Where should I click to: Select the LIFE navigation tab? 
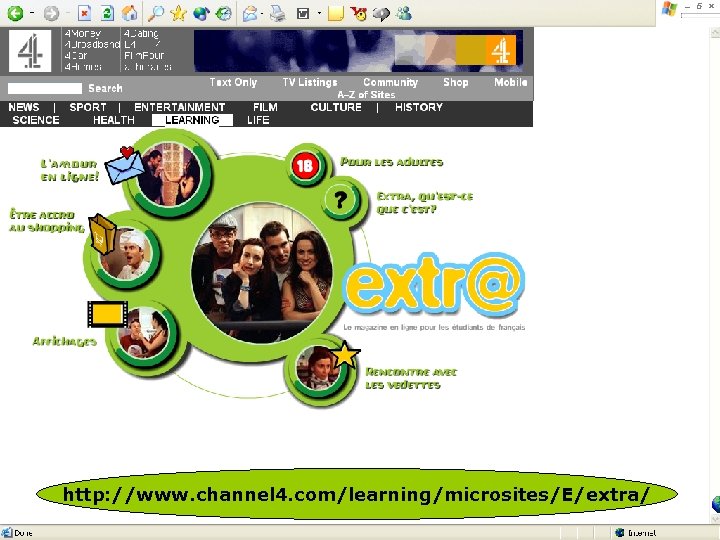pyautogui.click(x=258, y=120)
